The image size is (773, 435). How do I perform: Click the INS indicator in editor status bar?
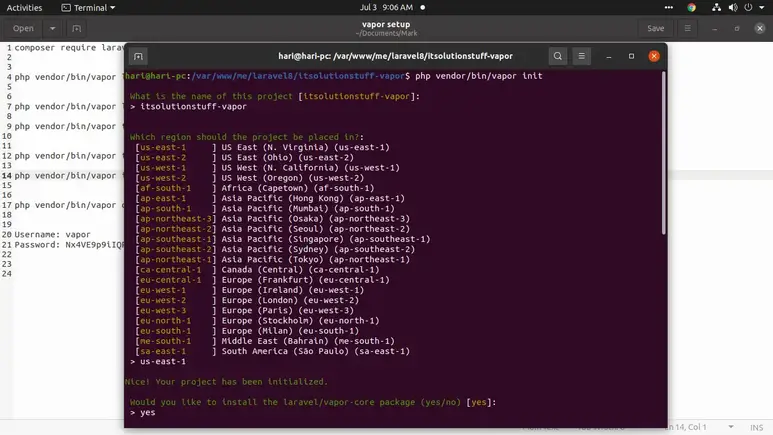756,428
